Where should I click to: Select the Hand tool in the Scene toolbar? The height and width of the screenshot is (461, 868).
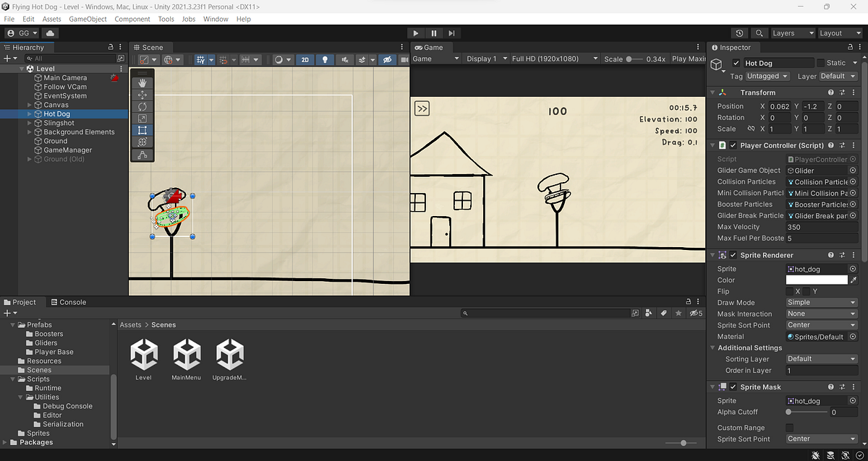141,82
